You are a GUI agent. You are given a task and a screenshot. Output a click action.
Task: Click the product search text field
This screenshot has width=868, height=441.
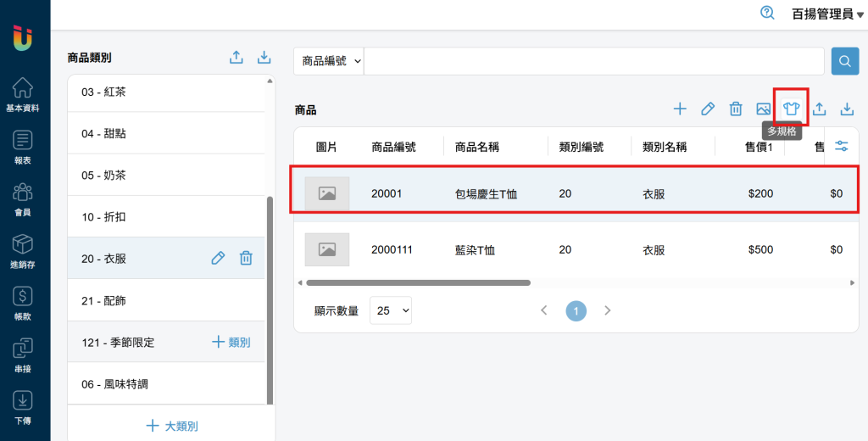[593, 61]
